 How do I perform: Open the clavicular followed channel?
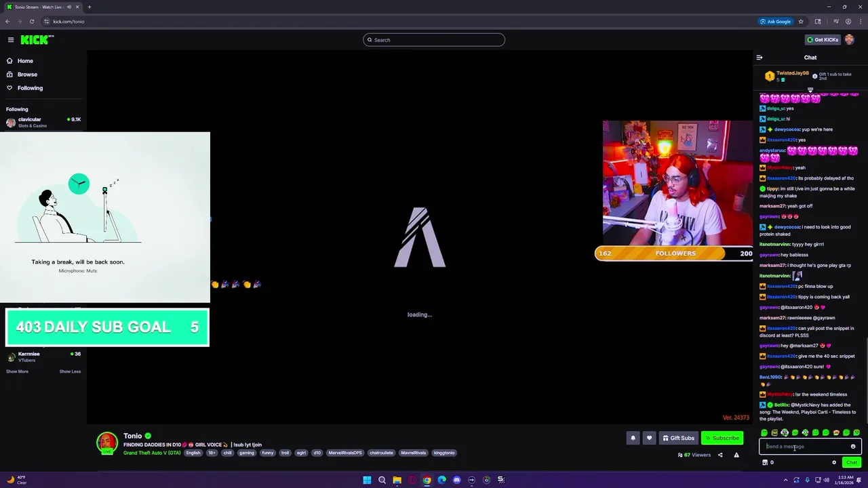(x=43, y=122)
